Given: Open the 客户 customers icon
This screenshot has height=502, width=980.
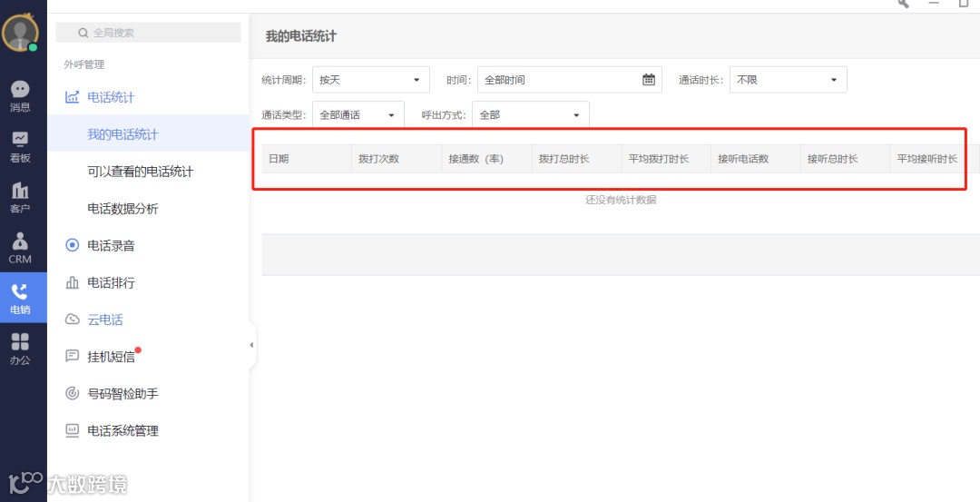Looking at the screenshot, I should pos(20,198).
